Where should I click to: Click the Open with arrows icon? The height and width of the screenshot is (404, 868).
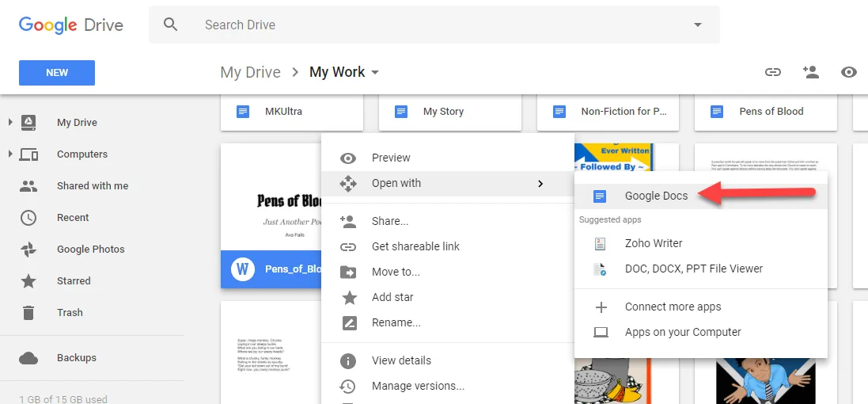pyautogui.click(x=347, y=184)
